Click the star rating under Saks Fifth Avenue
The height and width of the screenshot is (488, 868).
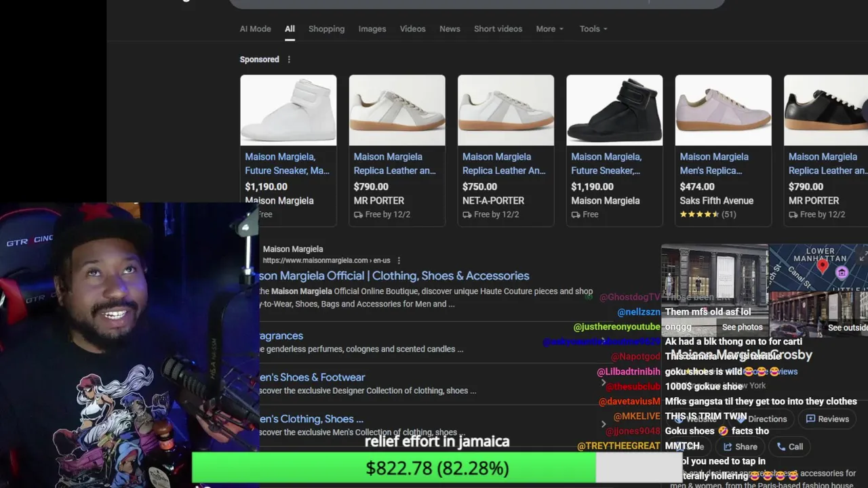point(699,214)
